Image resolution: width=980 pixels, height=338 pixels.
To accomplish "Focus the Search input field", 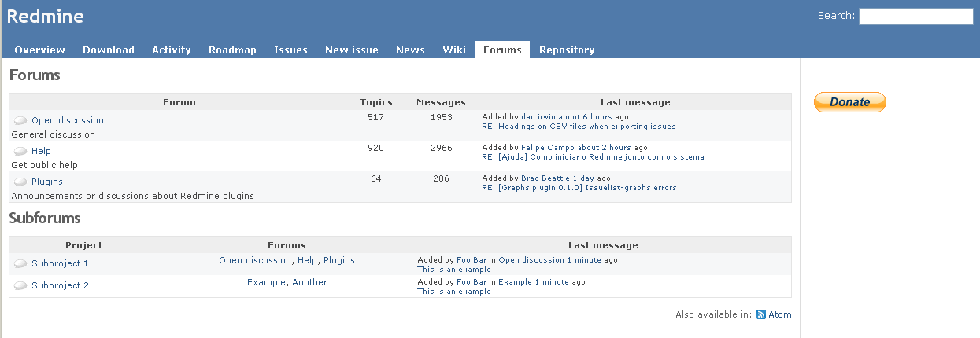I will 916,17.
